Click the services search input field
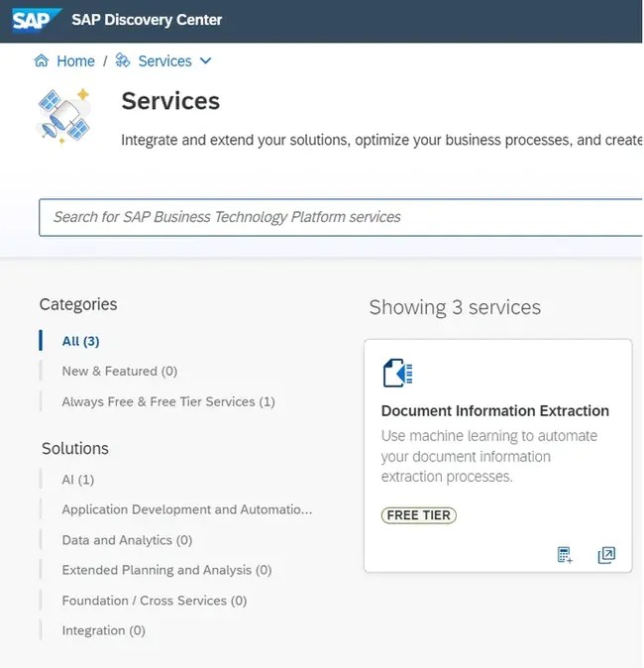Image resolution: width=644 pixels, height=668 pixels. (337, 217)
